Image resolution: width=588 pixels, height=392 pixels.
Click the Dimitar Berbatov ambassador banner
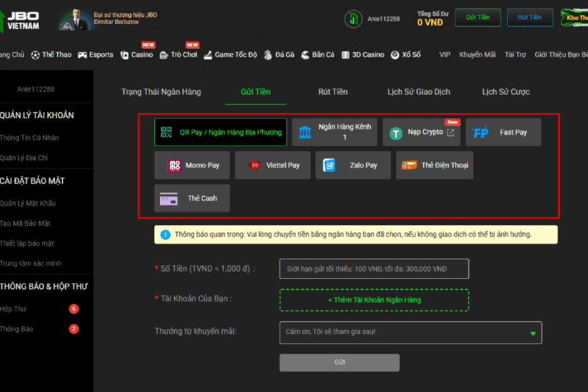108,19
